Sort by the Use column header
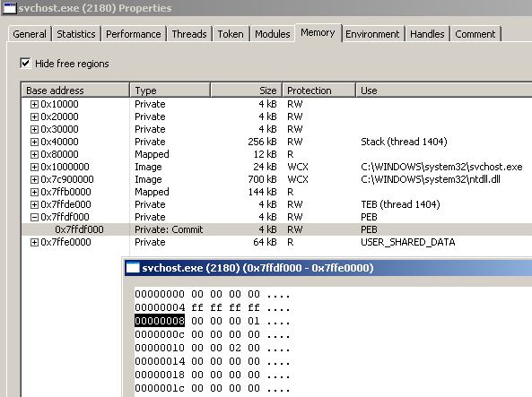Viewport: 532px width, 397px height. click(444, 91)
